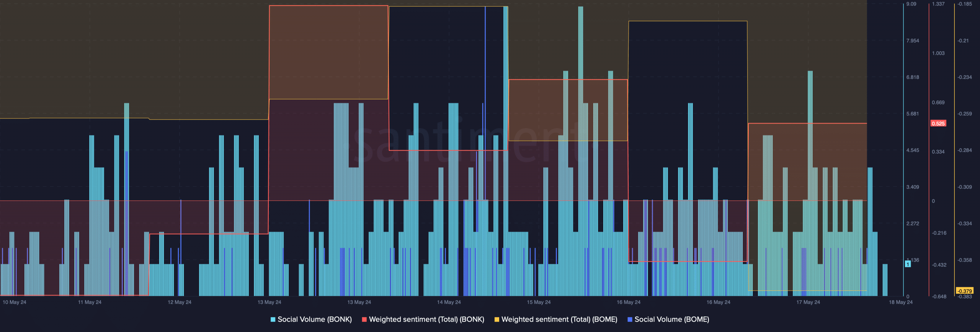This screenshot has width=980, height=332.
Task: Click the -0.334 BOME sentiment axis value
Action: point(965,223)
